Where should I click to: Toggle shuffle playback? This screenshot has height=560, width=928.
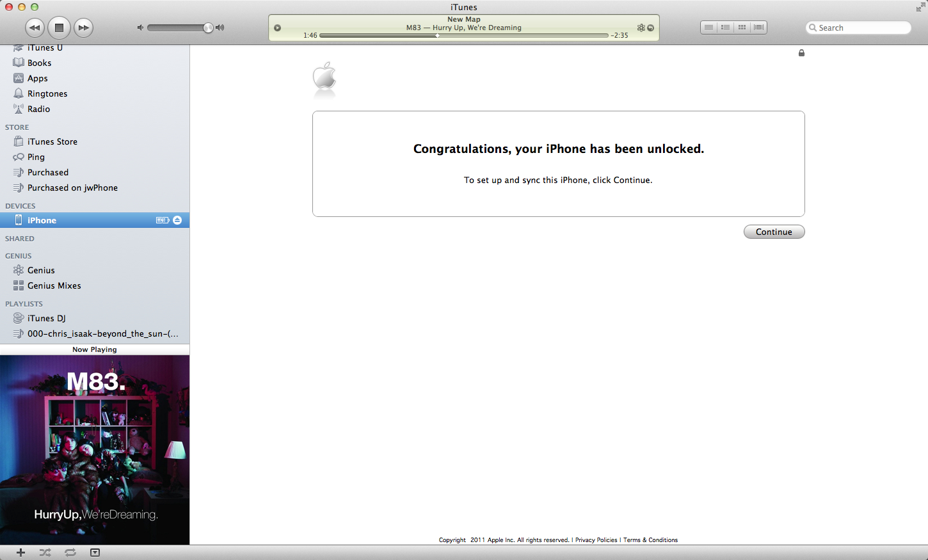click(45, 552)
